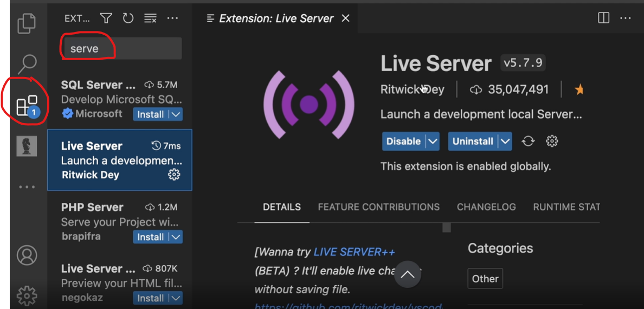Image resolution: width=644 pixels, height=309 pixels.
Task: Install the PHP Server extension
Action: pos(150,237)
